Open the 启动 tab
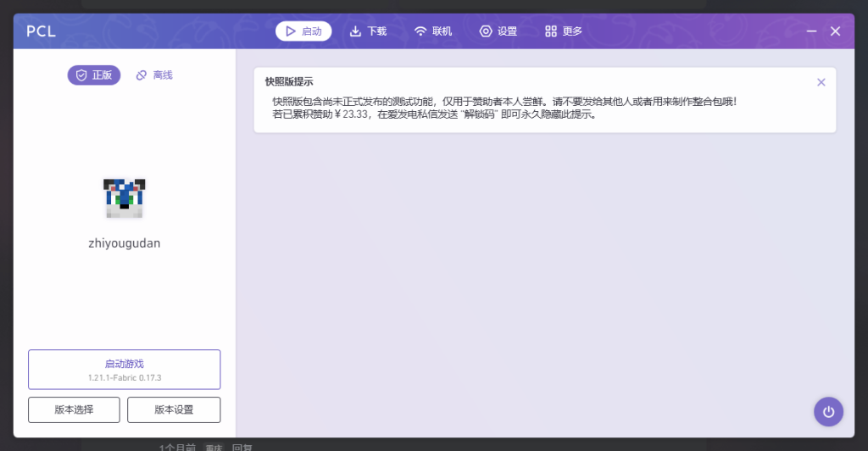This screenshot has height=451, width=868. tap(303, 31)
